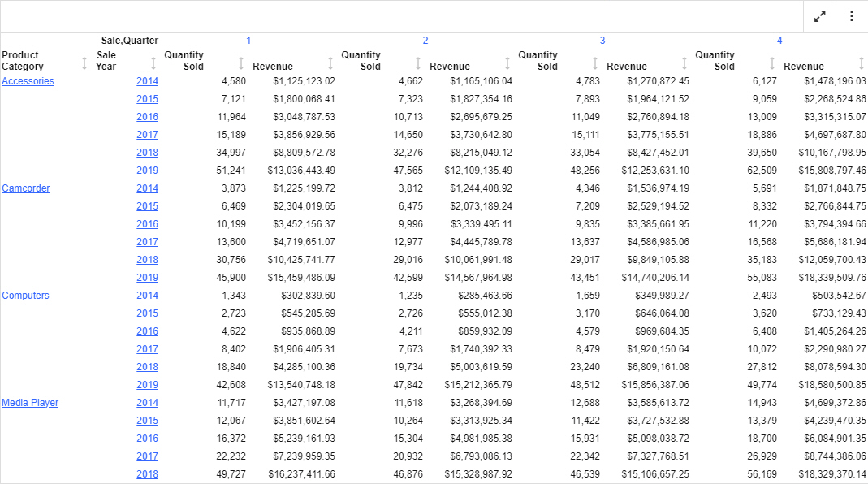Screen dimensions: 868x484
Task: Open the Media Player category link
Action: click(x=30, y=403)
